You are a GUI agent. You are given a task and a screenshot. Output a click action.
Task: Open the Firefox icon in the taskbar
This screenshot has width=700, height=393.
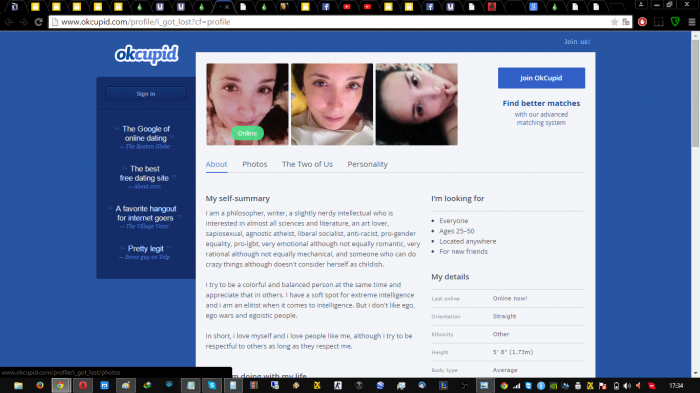(40, 385)
